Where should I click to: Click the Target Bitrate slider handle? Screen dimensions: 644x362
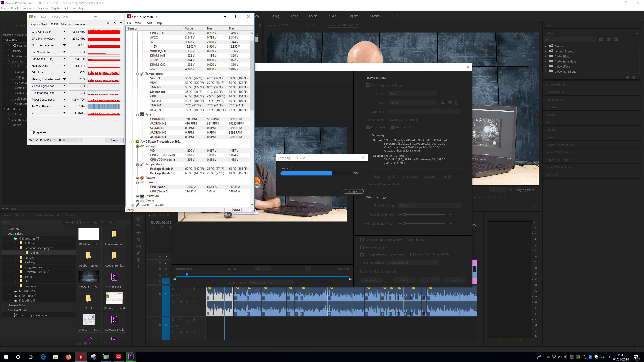tap(404, 215)
